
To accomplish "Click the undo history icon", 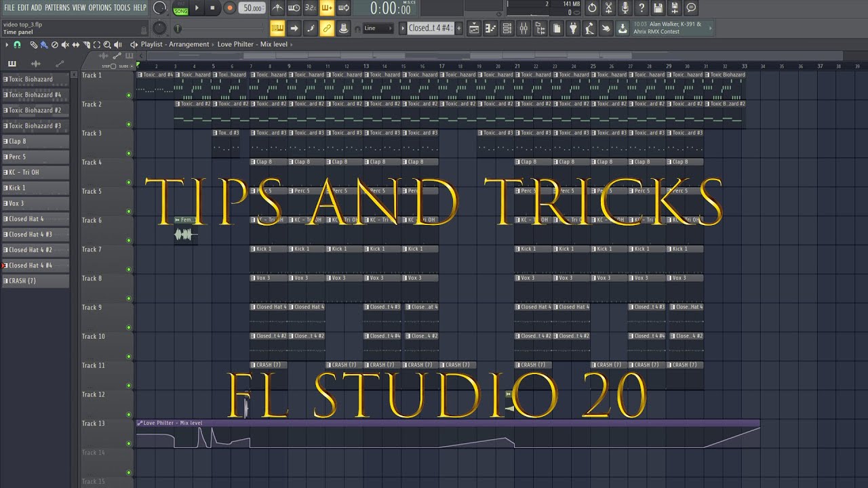I will click(592, 8).
